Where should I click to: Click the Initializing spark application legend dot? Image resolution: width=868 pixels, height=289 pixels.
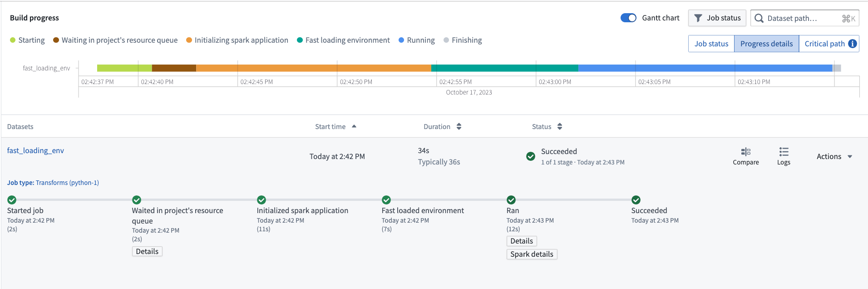[189, 40]
